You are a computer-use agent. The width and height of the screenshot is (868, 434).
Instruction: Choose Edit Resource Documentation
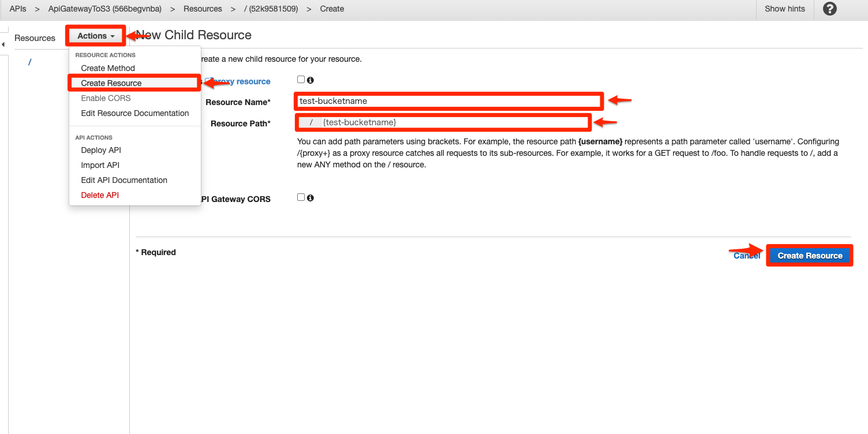(135, 113)
